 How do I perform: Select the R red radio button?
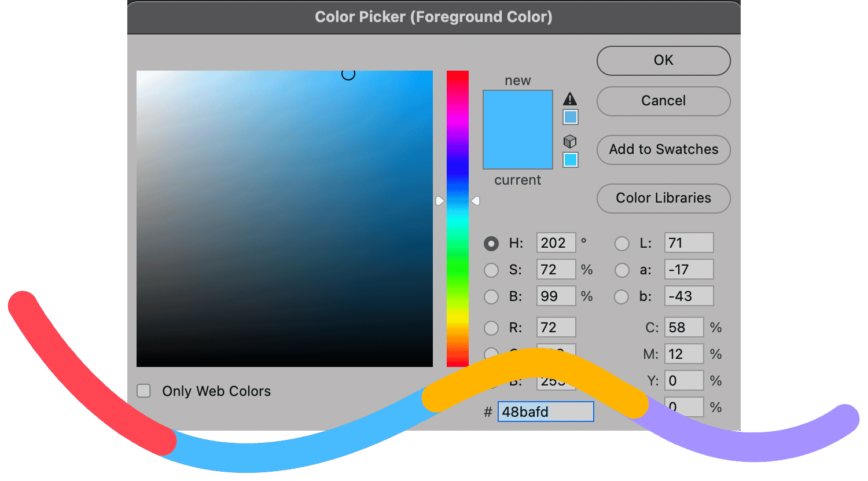pyautogui.click(x=491, y=328)
